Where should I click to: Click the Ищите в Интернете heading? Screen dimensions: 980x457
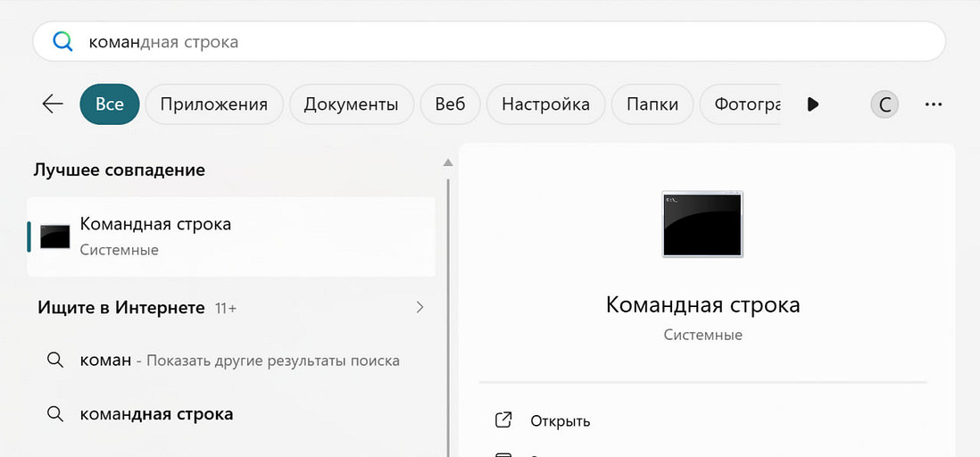(x=121, y=308)
